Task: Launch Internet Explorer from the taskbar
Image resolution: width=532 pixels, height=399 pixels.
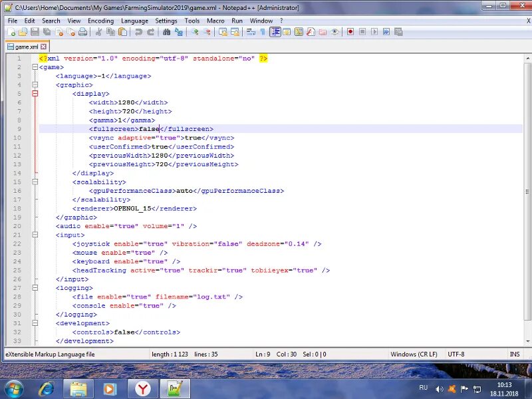Action: click(x=46, y=389)
